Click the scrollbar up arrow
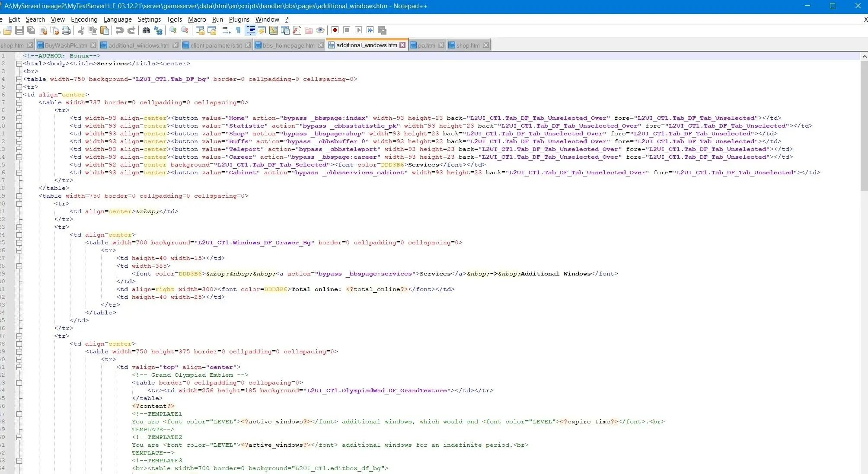The height and width of the screenshot is (474, 868). (x=864, y=56)
